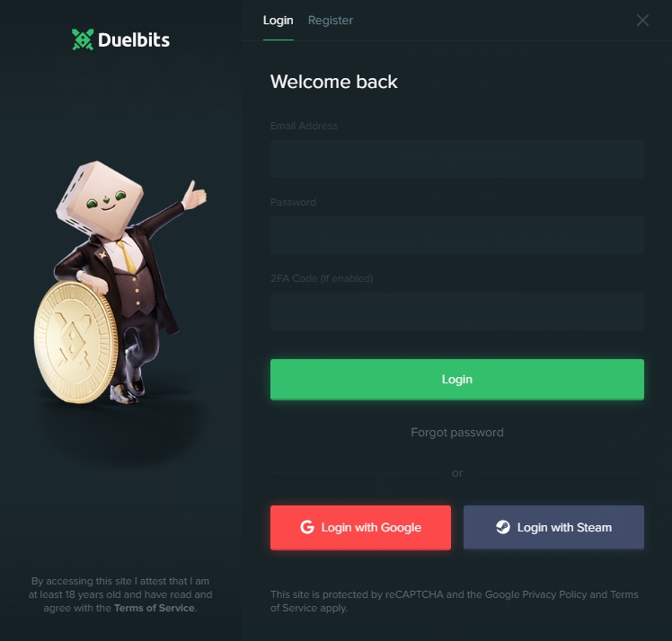Choose the Login with Google label
The height and width of the screenshot is (641, 672).
pos(371,528)
